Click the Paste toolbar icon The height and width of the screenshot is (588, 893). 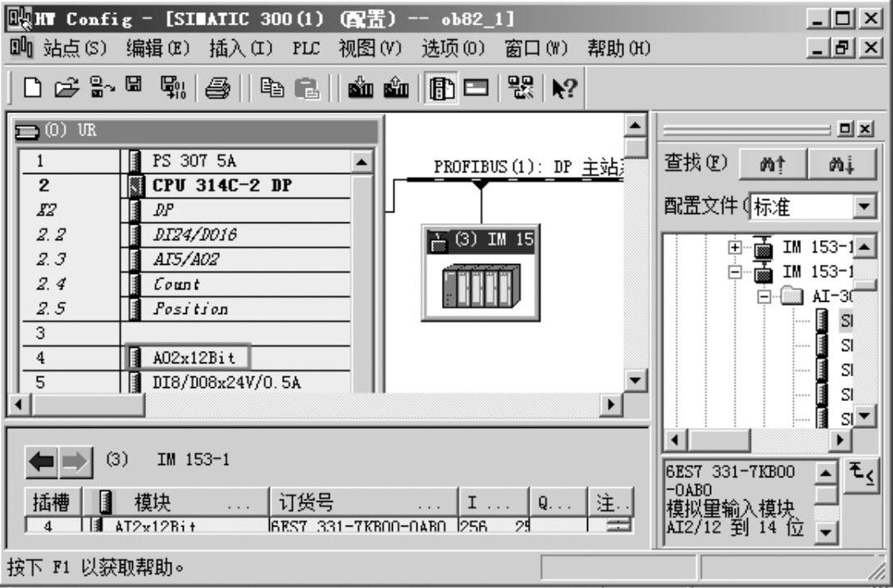[308, 89]
